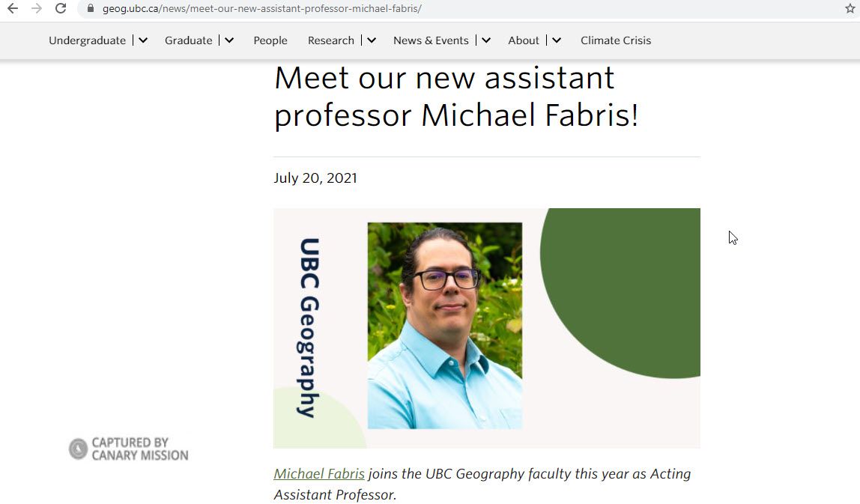This screenshot has width=860, height=504.
Task: Bookmark this page with the star icon
Action: click(850, 10)
